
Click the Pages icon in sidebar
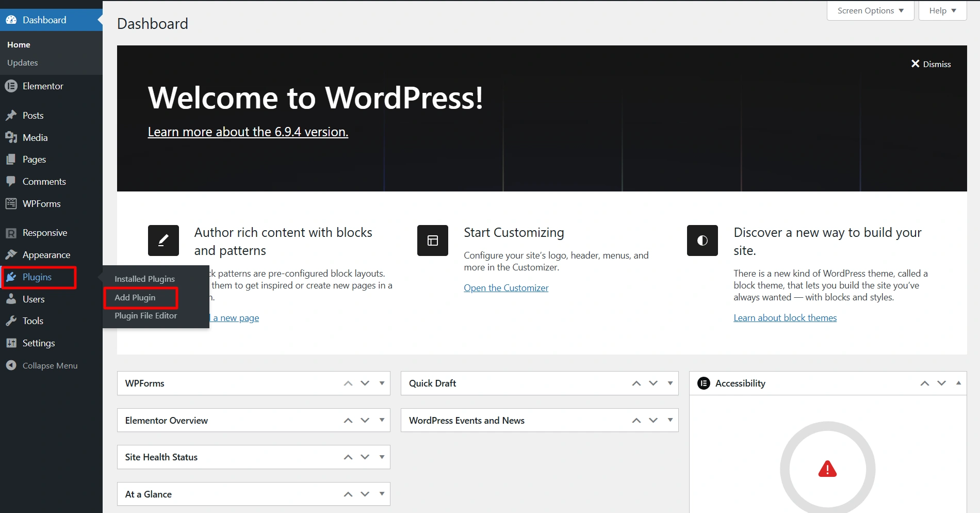[x=11, y=159]
